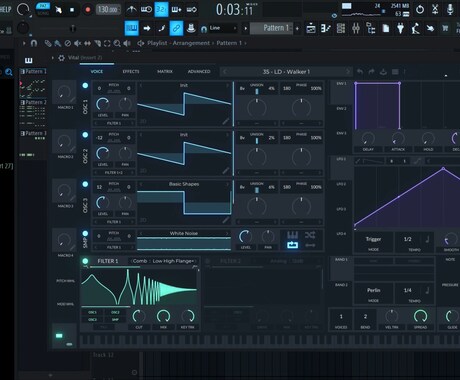Click the Vital undo arrow icon

pyautogui.click(x=360, y=72)
